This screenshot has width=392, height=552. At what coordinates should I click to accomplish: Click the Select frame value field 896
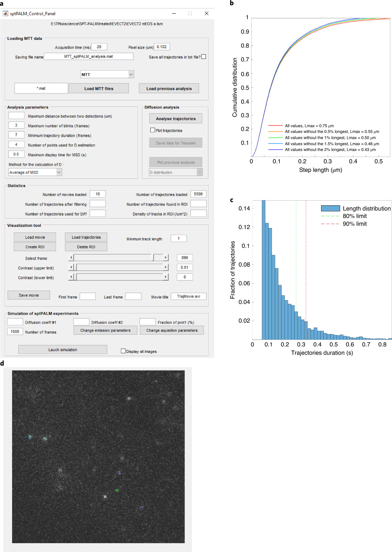pyautogui.click(x=185, y=258)
